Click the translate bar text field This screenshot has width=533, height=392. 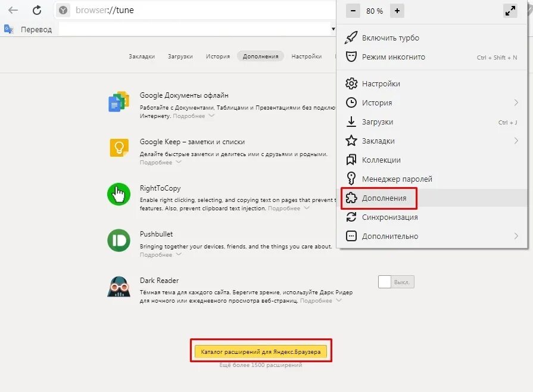(x=194, y=29)
